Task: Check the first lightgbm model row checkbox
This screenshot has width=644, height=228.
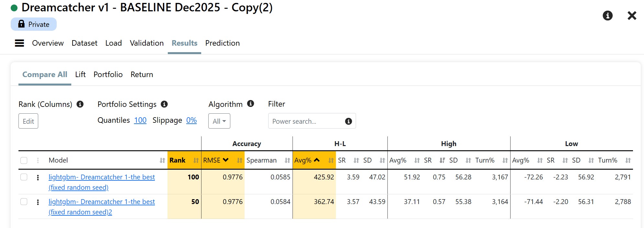Action: tap(24, 177)
